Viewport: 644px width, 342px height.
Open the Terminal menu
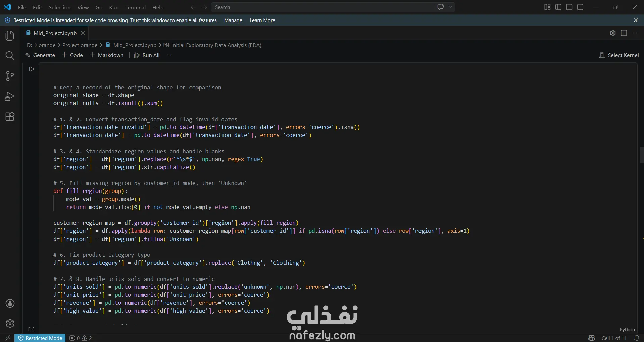(136, 7)
